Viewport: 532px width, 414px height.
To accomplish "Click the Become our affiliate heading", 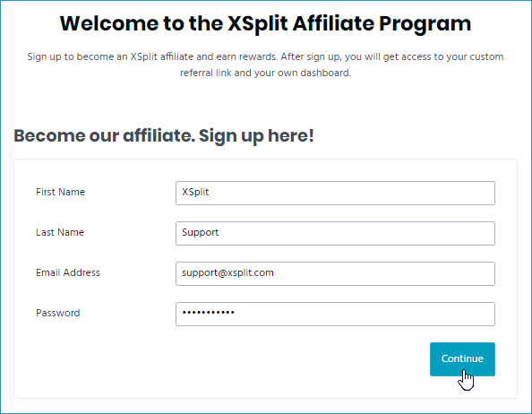I will click(164, 136).
